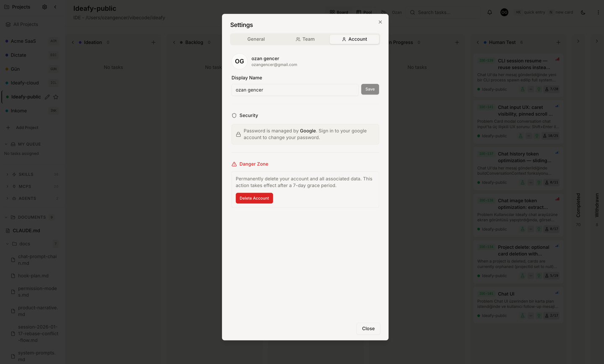This screenshot has height=364, width=604.
Task: Expand the MCPs section
Action: pyautogui.click(x=8, y=186)
